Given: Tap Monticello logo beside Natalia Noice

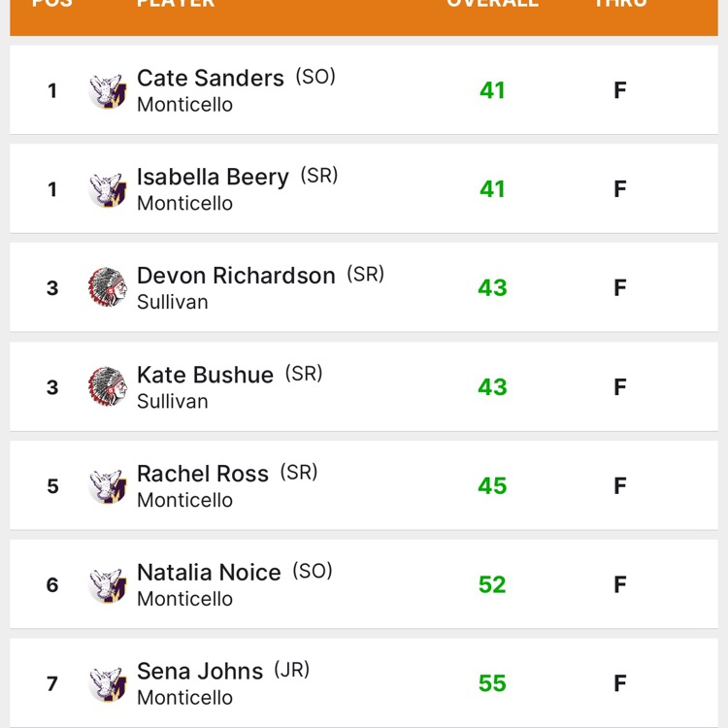Looking at the screenshot, I should [107, 585].
